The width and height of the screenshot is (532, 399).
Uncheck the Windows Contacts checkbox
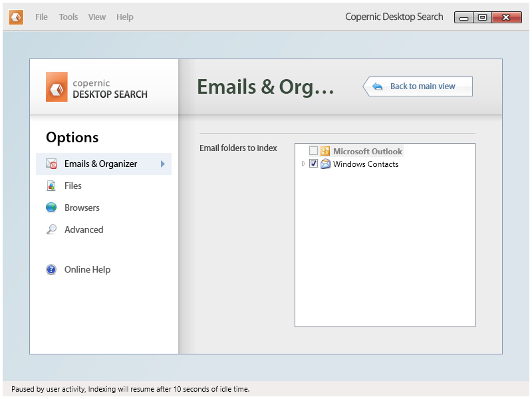pyautogui.click(x=313, y=164)
